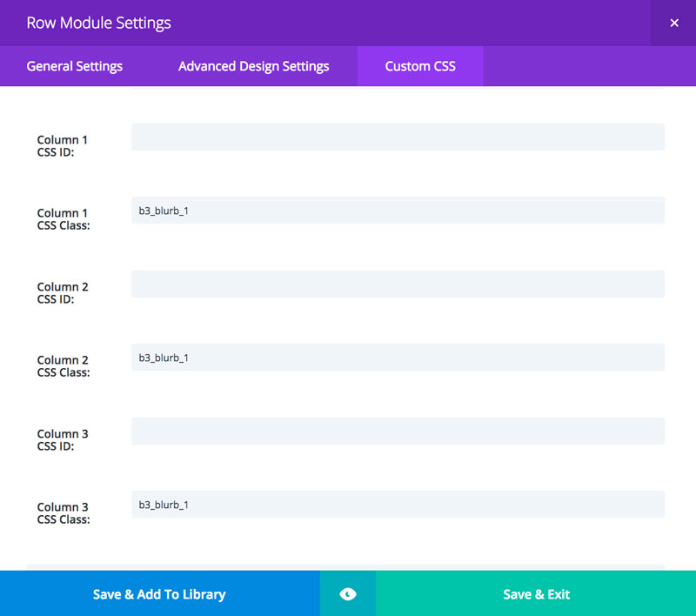Select the Custom CSS tab
Image resolution: width=696 pixels, height=616 pixels.
420,66
